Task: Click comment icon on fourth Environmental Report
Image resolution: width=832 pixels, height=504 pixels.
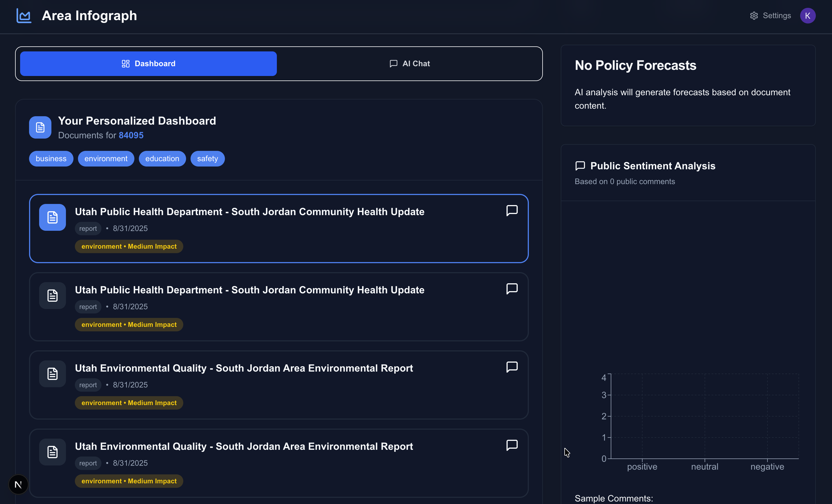Action: 512,445
